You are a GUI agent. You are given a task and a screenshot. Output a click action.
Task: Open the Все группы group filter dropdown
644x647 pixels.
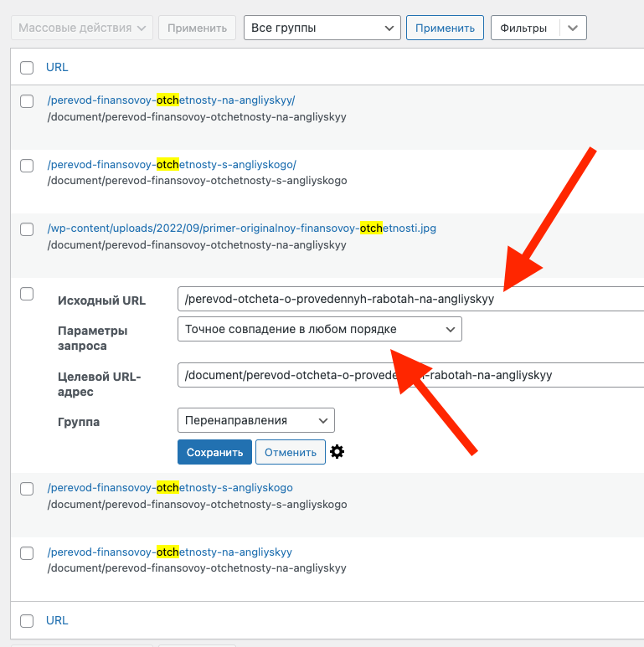[322, 28]
